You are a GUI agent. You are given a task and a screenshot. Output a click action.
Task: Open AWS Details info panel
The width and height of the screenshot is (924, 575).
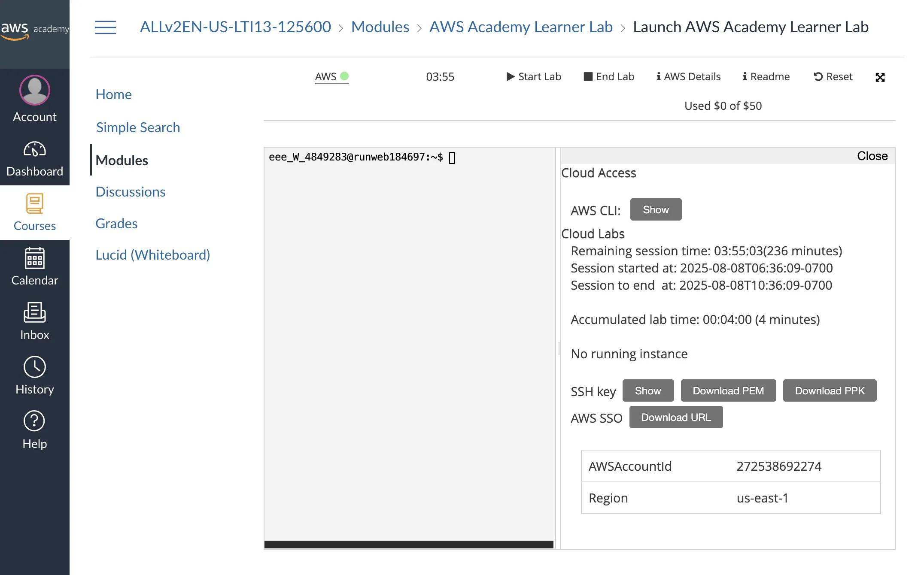click(x=688, y=77)
